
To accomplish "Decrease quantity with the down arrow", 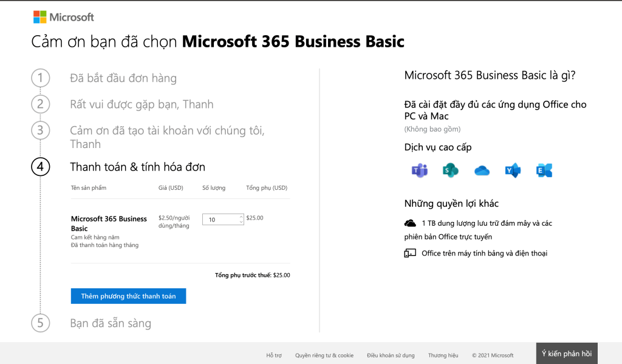I will (241, 222).
